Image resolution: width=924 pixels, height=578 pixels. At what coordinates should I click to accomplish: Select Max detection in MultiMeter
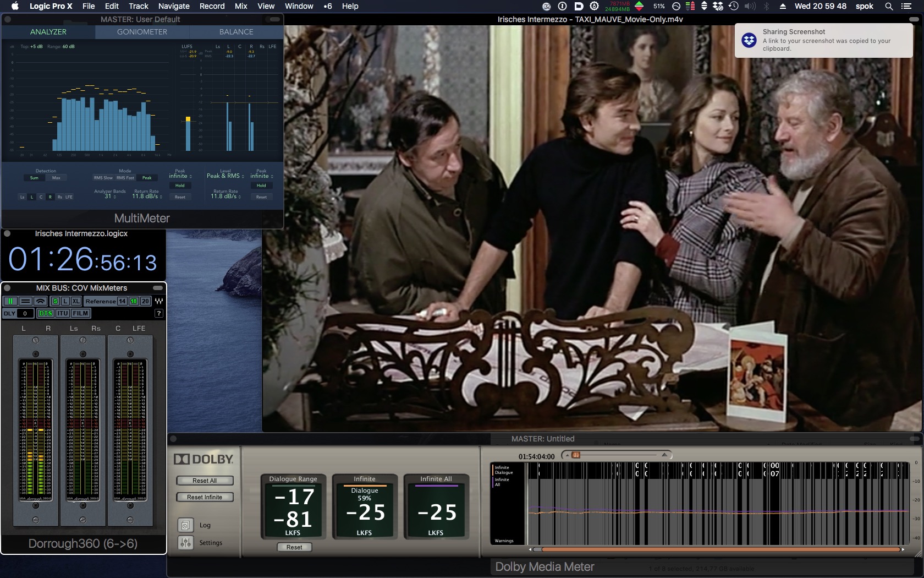pyautogui.click(x=56, y=178)
